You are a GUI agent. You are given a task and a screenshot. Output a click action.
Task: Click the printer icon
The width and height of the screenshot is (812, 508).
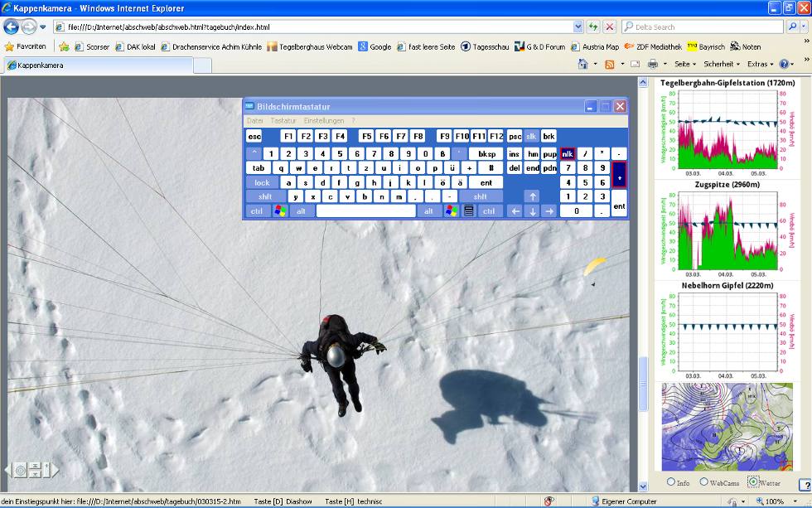[x=653, y=64]
